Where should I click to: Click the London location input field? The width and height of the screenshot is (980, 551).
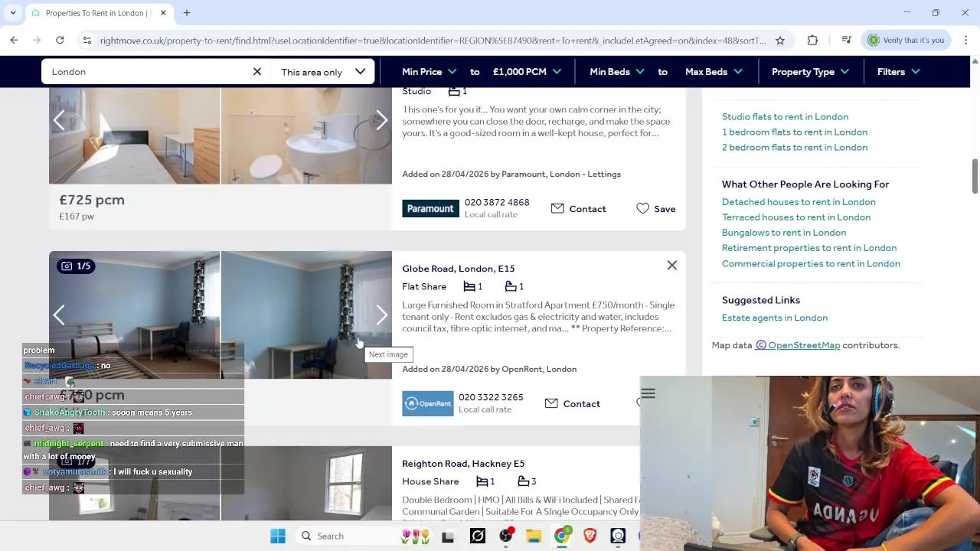click(147, 72)
